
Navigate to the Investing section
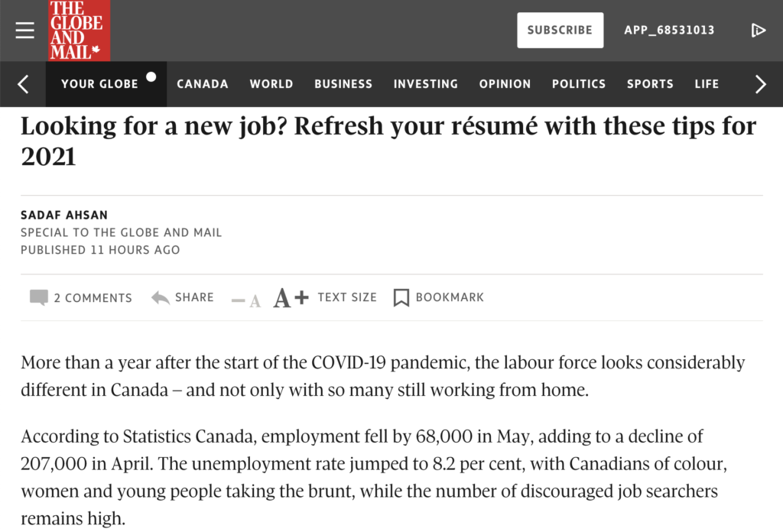coord(426,84)
